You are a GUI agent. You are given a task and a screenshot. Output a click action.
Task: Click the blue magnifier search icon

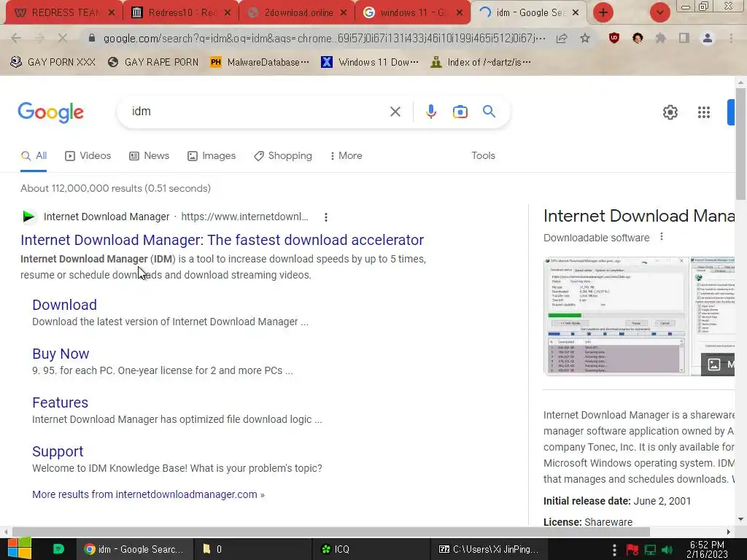tap(489, 112)
